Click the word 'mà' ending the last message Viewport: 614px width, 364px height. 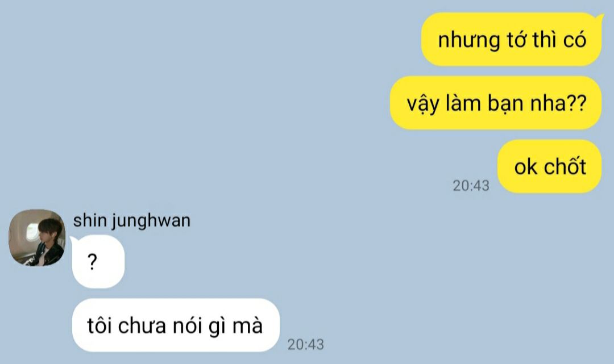[x=247, y=325]
